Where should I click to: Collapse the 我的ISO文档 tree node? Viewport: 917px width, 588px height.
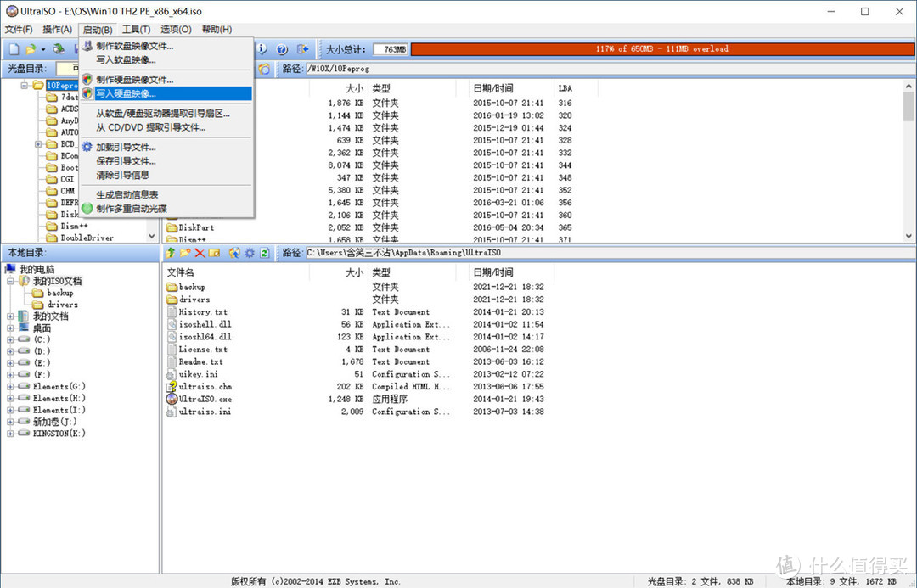(x=10, y=281)
